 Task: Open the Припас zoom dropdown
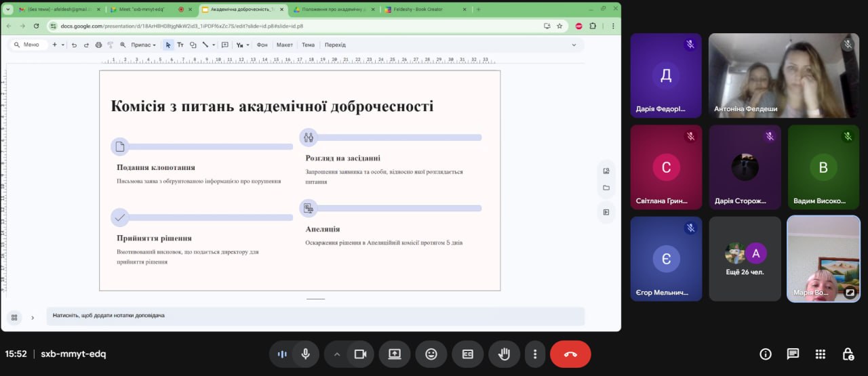pos(143,45)
